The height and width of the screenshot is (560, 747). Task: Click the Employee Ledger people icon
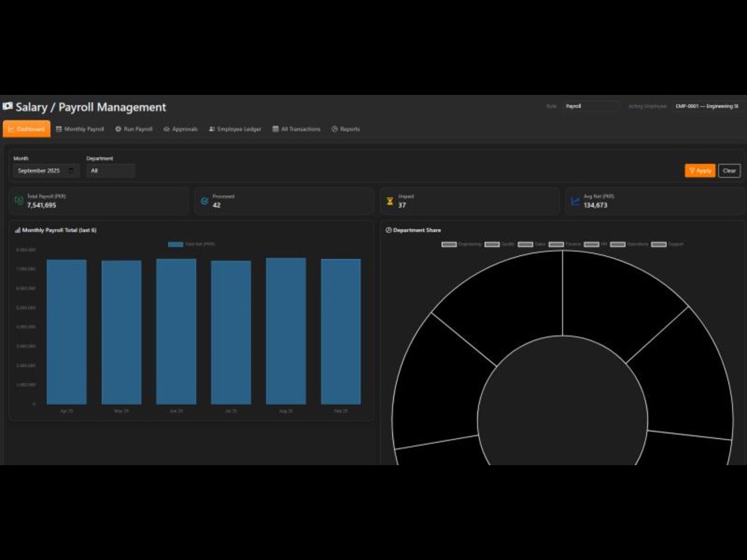[x=212, y=129]
